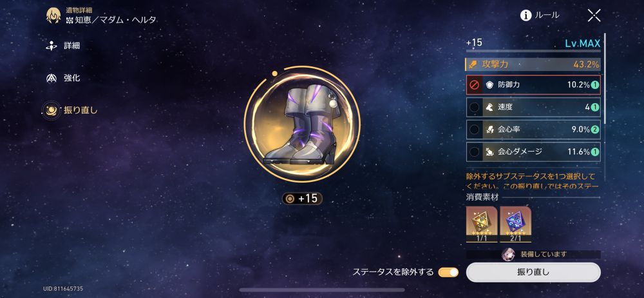Image resolution: width=644 pixels, height=298 pixels.
Task: Click the rules info icon
Action: 526,15
